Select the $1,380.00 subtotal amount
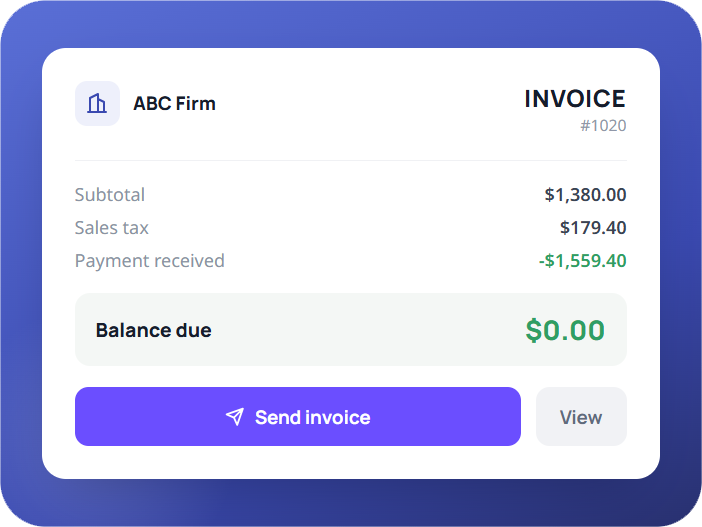The image size is (702, 527). [585, 195]
